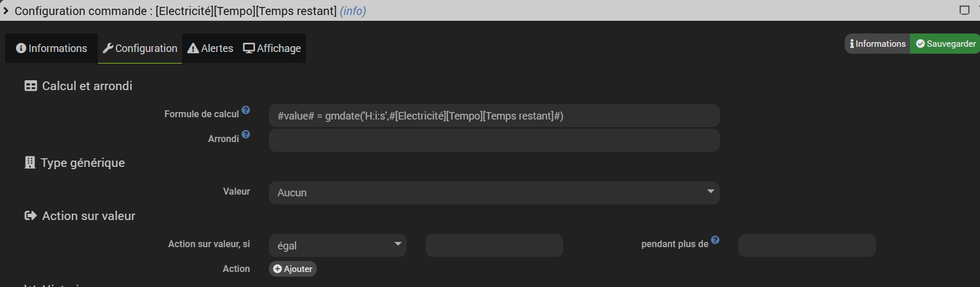Select the Configuration tab
Screen dimensions: 980x287
(140, 49)
